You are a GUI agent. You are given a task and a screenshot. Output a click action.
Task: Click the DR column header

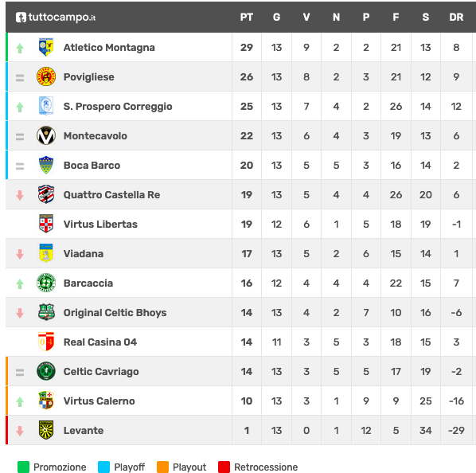pyautogui.click(x=456, y=18)
